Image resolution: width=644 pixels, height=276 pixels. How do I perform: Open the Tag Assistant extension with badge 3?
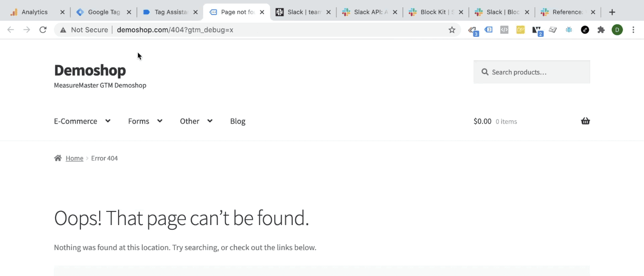click(x=472, y=29)
